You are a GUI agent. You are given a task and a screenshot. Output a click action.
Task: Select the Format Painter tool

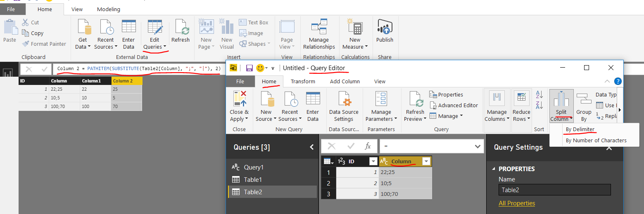coord(44,44)
